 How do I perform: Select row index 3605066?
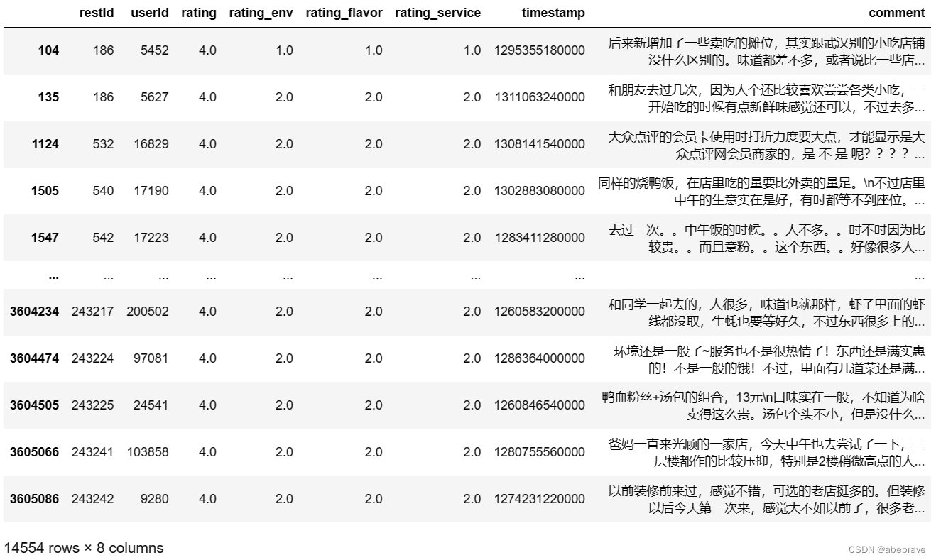click(x=35, y=452)
